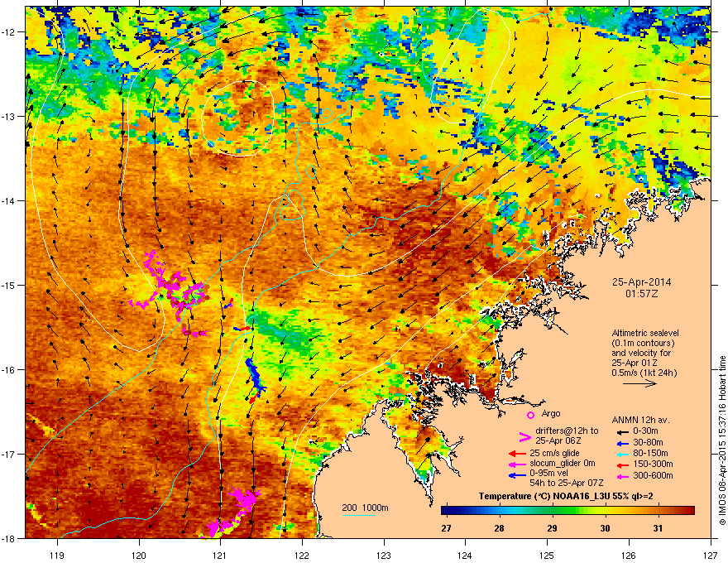This screenshot has width=728, height=563.
Task: Click the cyan line under 200 1000m label
Action: [x=359, y=515]
